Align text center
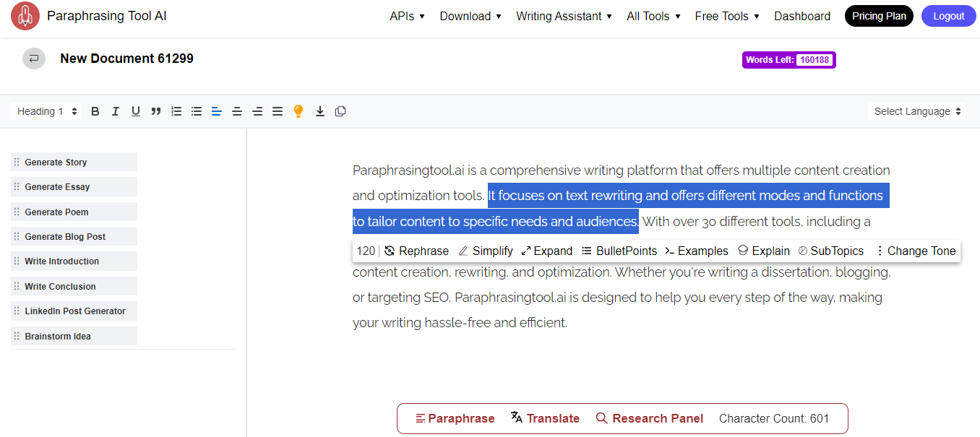This screenshot has height=437, width=980. (236, 111)
